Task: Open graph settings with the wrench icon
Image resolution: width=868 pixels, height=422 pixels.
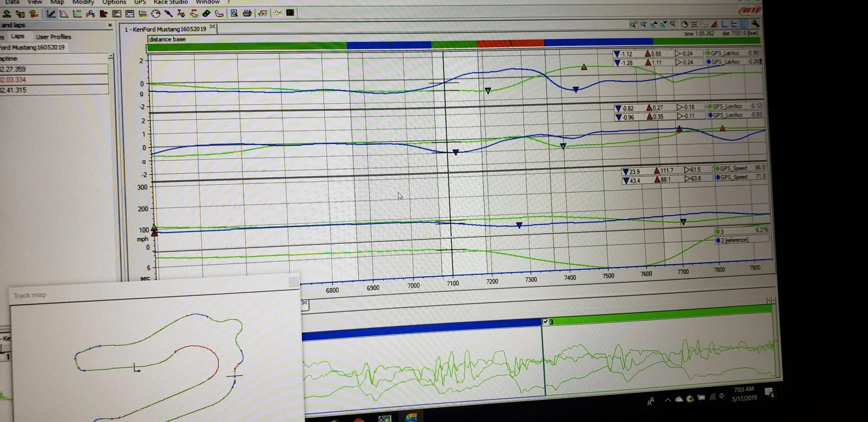Action: pyautogui.click(x=755, y=24)
